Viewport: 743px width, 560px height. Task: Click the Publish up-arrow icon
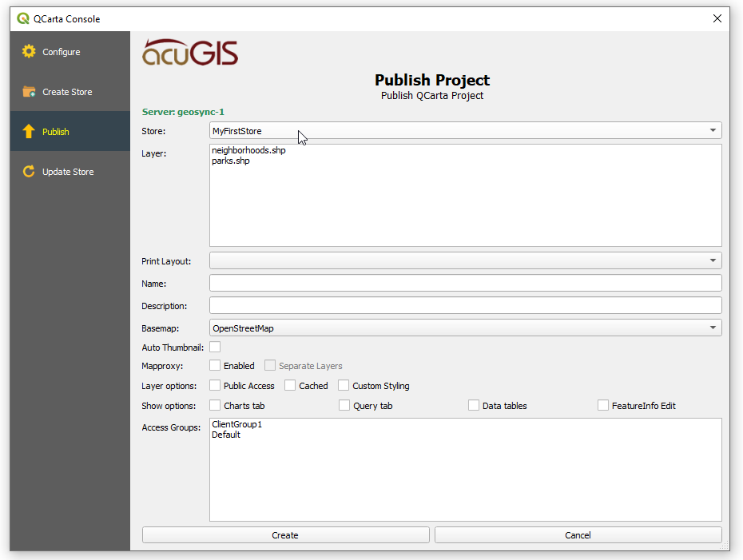click(29, 131)
